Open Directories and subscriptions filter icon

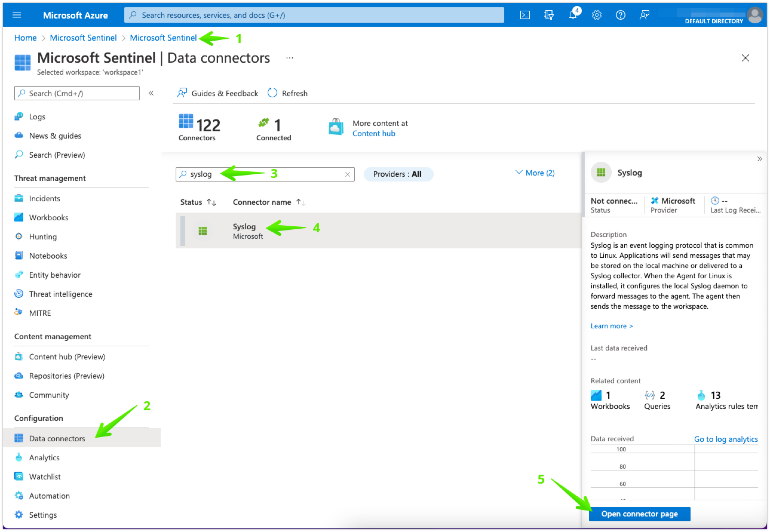549,15
